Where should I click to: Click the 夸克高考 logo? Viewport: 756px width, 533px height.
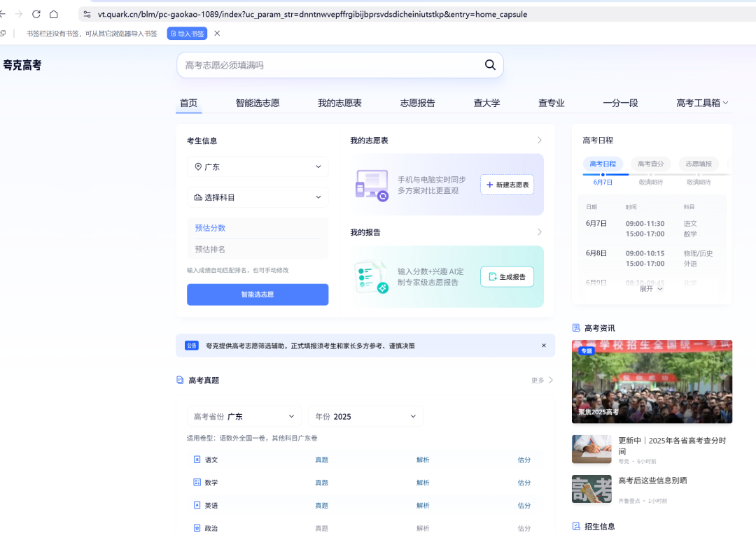tap(22, 65)
